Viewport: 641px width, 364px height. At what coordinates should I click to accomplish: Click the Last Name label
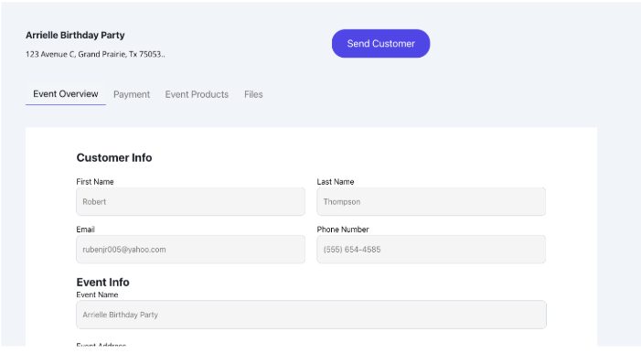336,182
